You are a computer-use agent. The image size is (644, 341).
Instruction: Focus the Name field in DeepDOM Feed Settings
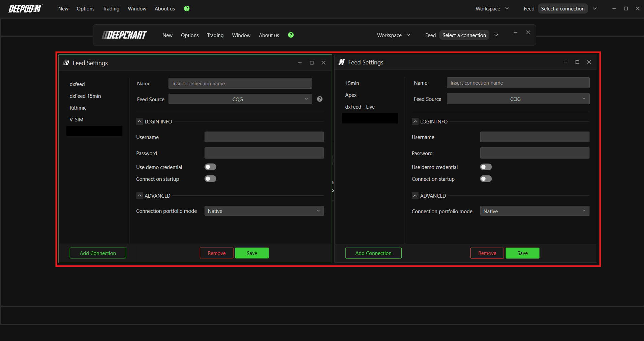click(518, 83)
